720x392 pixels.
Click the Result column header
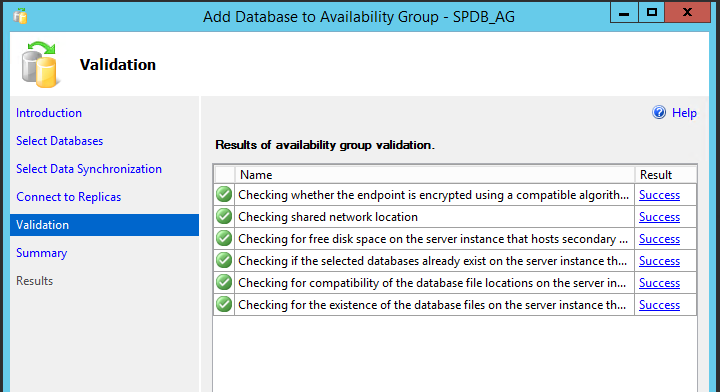(x=666, y=175)
